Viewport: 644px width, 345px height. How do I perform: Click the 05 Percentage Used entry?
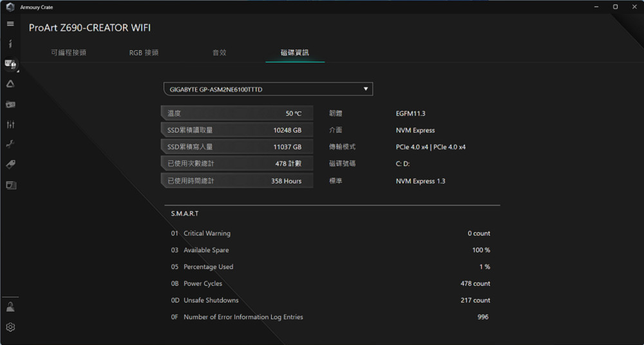click(x=202, y=267)
